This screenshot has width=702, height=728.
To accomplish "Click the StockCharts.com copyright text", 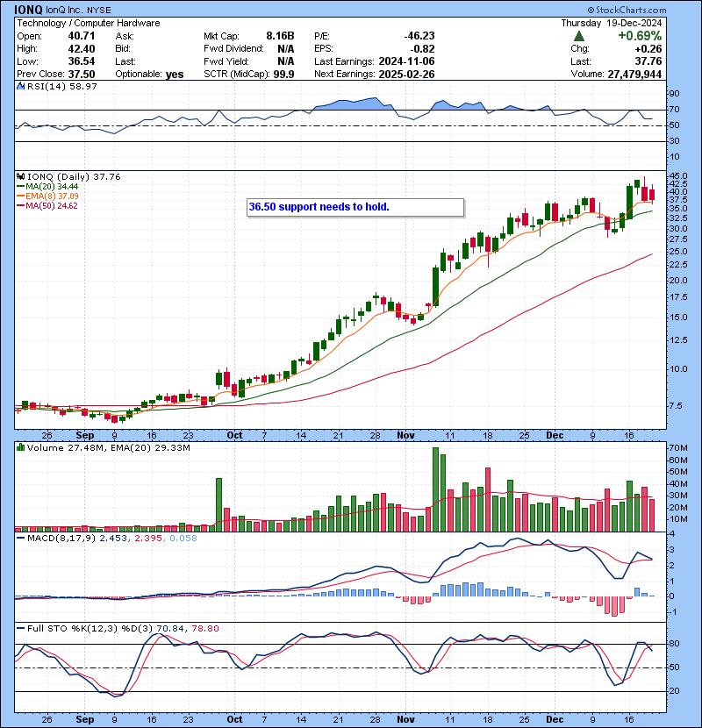I will pyautogui.click(x=627, y=10).
